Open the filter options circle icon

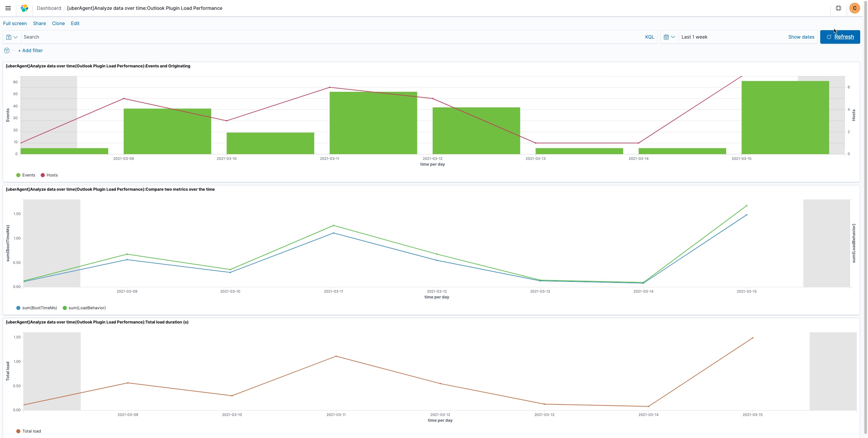click(x=7, y=50)
